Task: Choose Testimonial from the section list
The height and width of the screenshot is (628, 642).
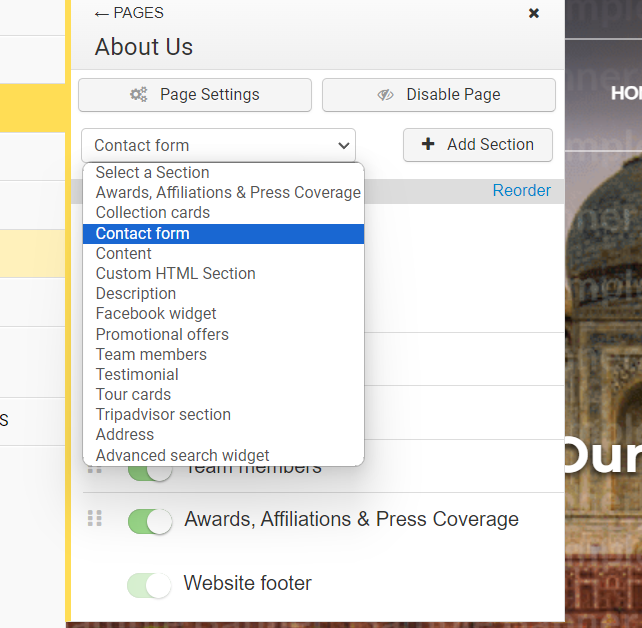Action: point(137,374)
